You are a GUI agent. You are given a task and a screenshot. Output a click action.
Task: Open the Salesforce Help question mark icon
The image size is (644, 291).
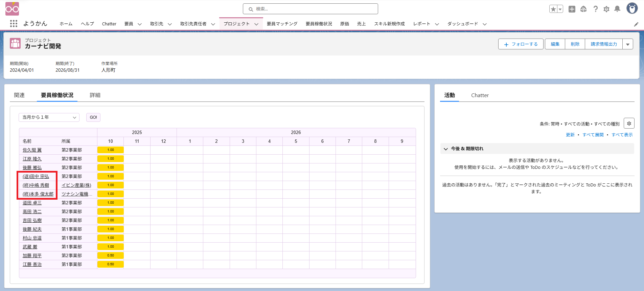(596, 9)
